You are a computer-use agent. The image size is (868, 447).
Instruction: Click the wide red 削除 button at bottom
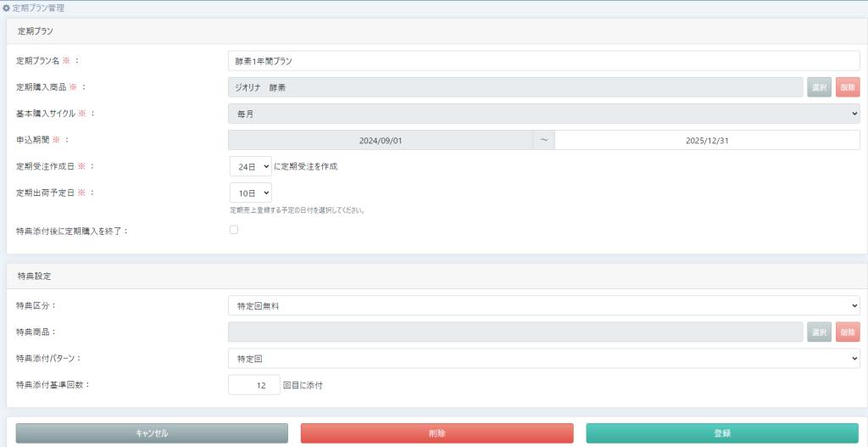[437, 433]
